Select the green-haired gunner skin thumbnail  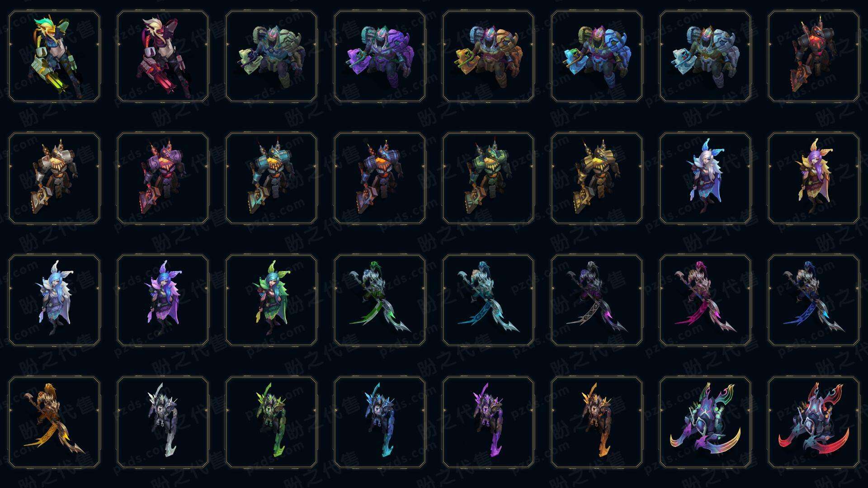pos(54,56)
